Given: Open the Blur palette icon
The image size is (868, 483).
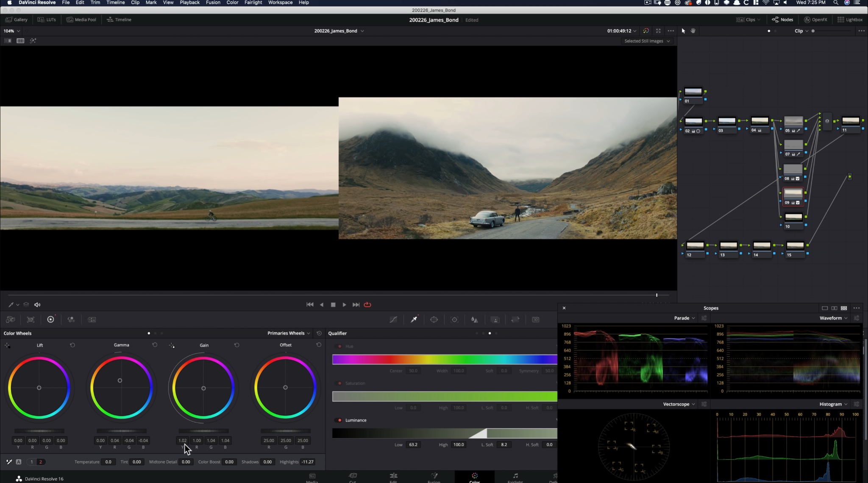Looking at the screenshot, I should coord(475,320).
